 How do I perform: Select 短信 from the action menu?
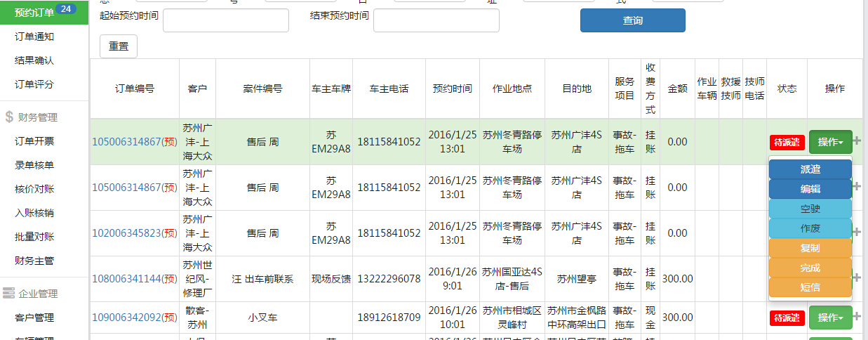pyautogui.click(x=810, y=287)
